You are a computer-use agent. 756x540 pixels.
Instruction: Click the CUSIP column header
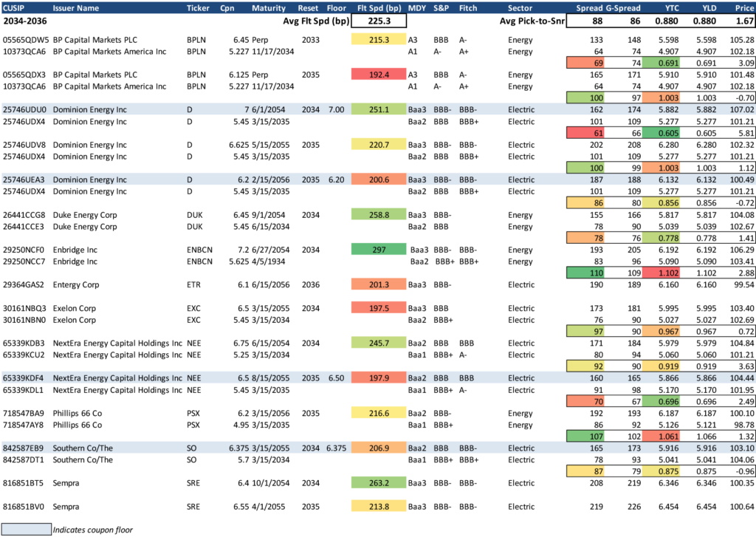coord(16,8)
